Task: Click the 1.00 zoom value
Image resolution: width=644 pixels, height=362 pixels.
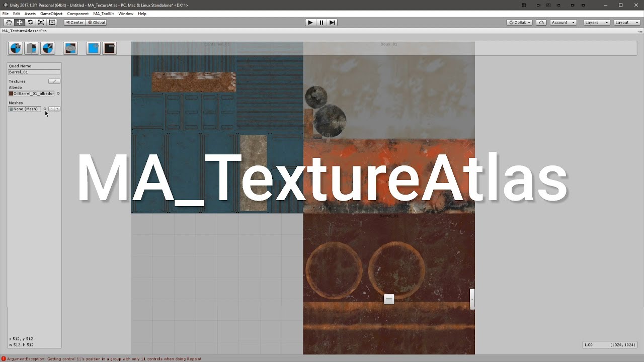Action: coord(589,345)
